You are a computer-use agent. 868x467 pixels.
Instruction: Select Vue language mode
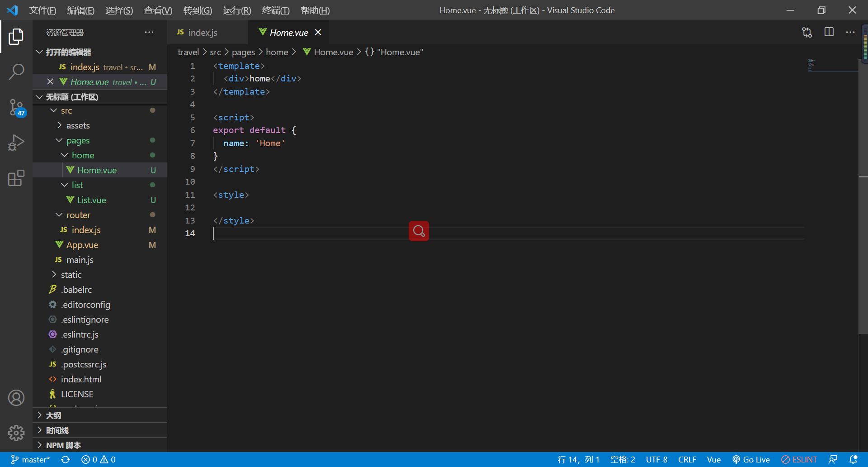(x=713, y=460)
